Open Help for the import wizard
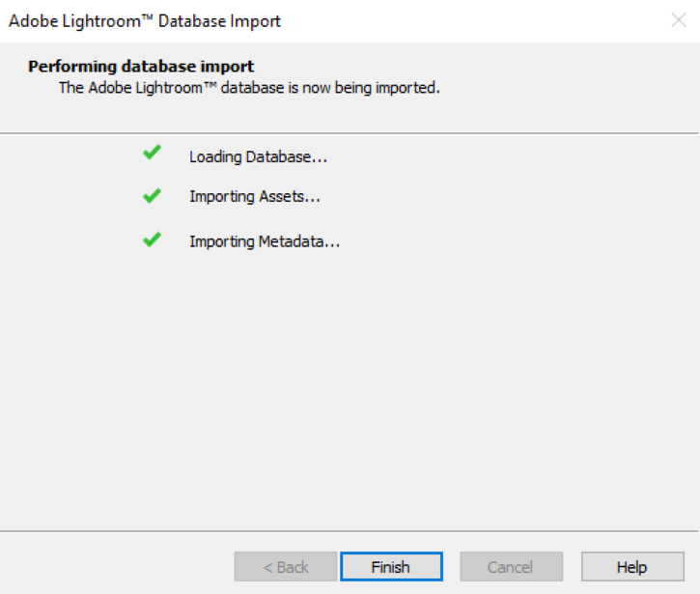The image size is (700, 594). click(x=631, y=567)
